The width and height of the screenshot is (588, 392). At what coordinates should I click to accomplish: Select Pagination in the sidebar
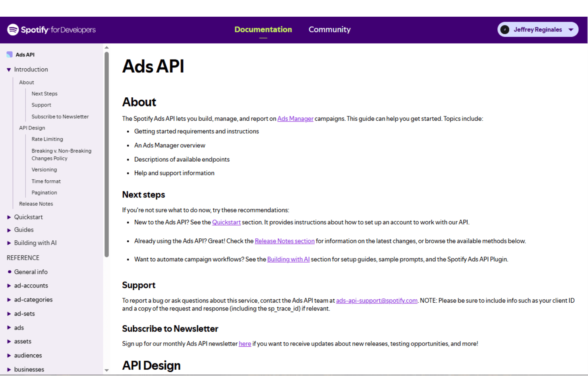pyautogui.click(x=44, y=193)
